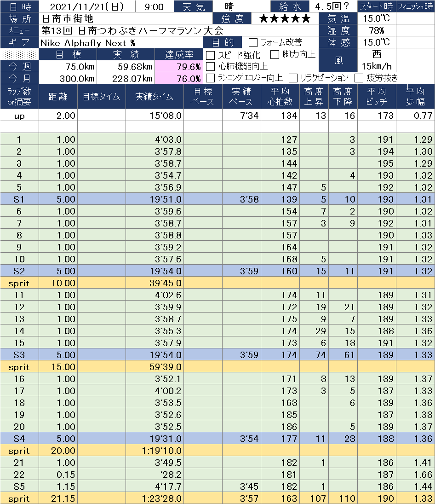
Task: Click the date cell 2021/11/21(日)
Action: pyautogui.click(x=87, y=7)
